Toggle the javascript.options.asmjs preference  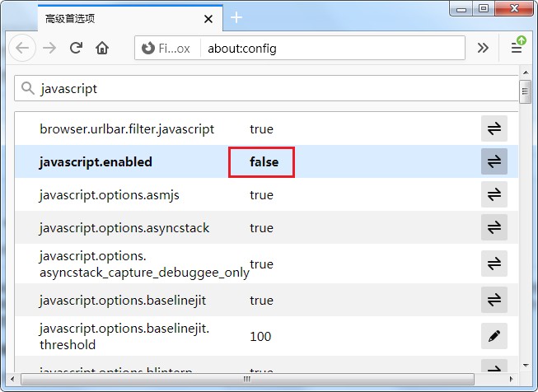pos(494,195)
